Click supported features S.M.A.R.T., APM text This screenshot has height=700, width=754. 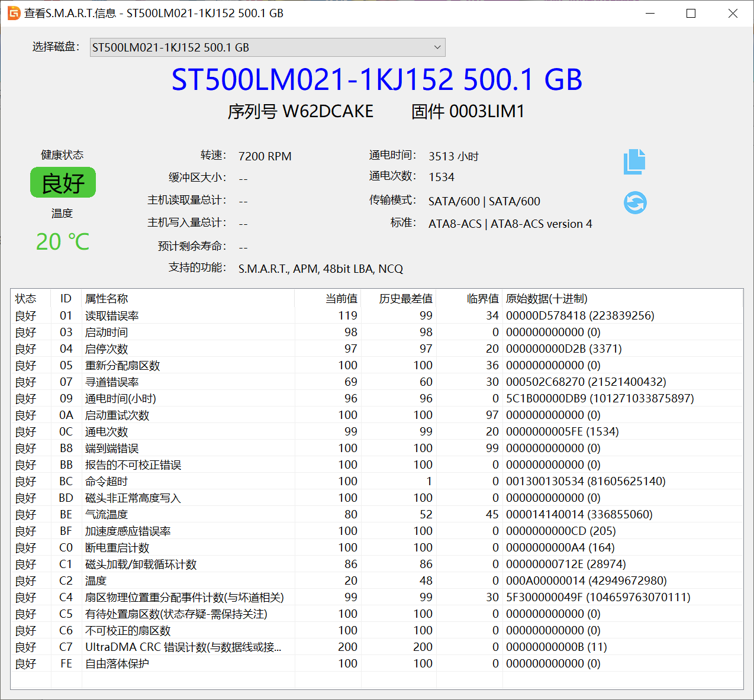point(321,269)
